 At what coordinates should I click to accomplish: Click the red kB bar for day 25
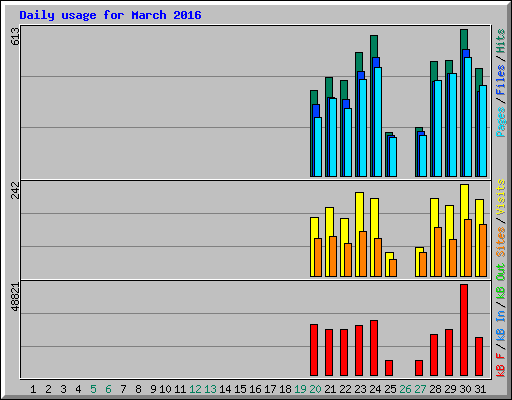coord(389,368)
